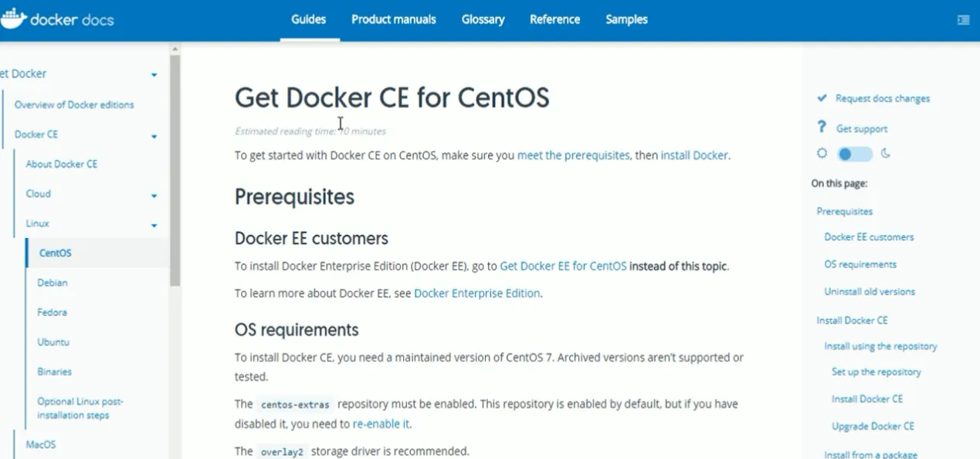Viewport: 980px width, 459px height.
Task: Switch to the Product manuals tab
Action: point(393,19)
